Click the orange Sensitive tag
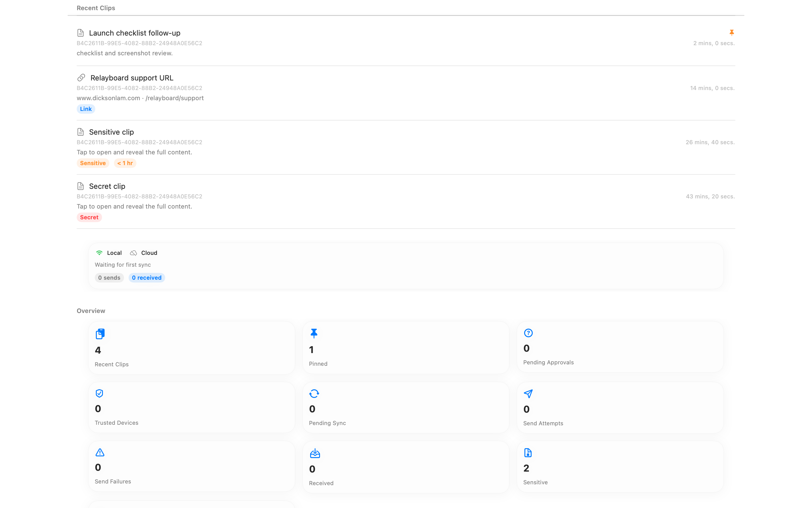The width and height of the screenshot is (812, 508). click(x=93, y=163)
